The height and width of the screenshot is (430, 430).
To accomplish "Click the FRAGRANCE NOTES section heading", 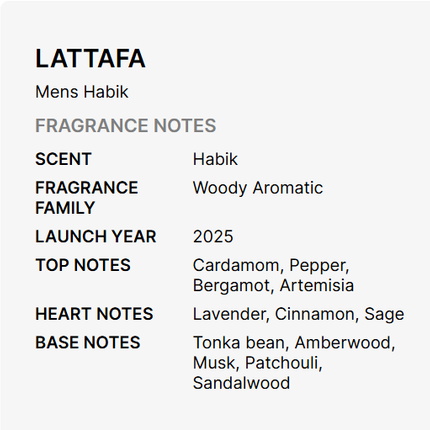I will [x=126, y=125].
